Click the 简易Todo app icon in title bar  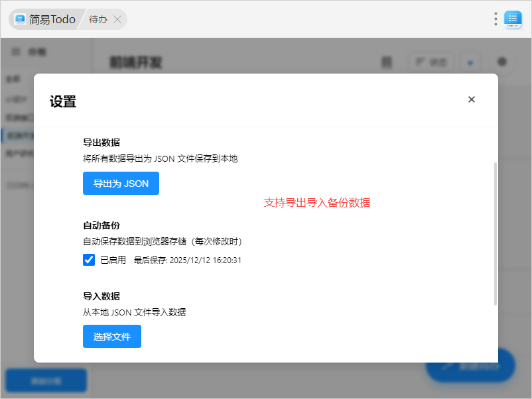click(x=21, y=19)
